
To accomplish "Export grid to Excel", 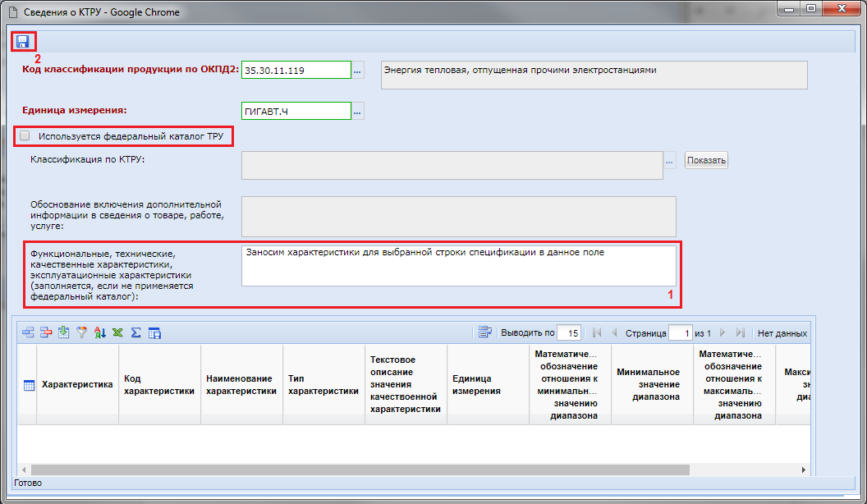I will pos(118,332).
